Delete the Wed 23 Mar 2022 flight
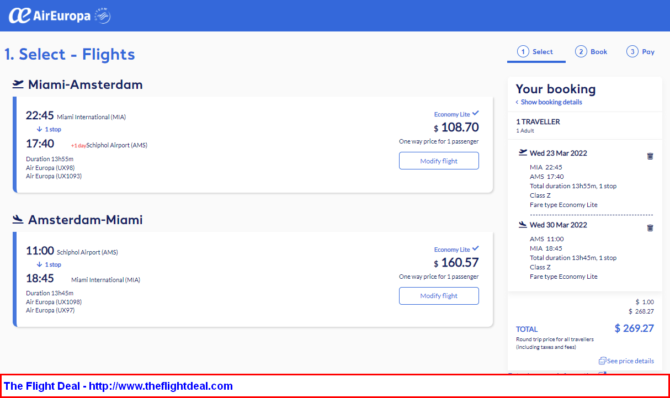The height and width of the screenshot is (398, 670). [x=650, y=156]
